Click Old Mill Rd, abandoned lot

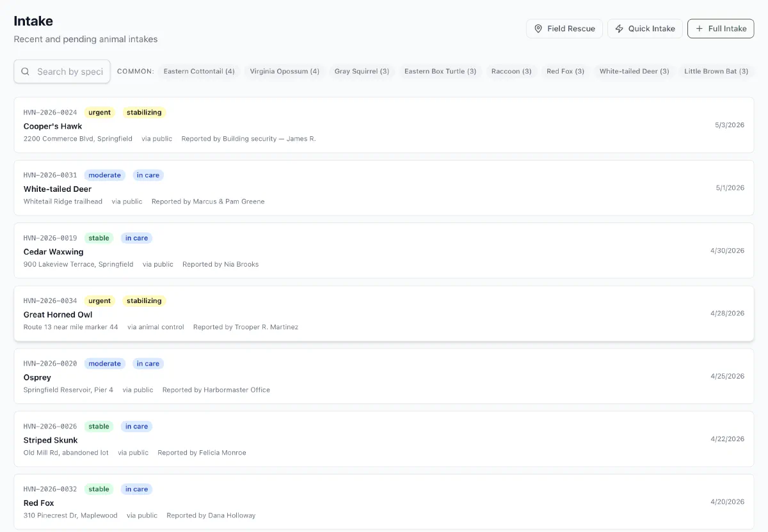tap(66, 452)
